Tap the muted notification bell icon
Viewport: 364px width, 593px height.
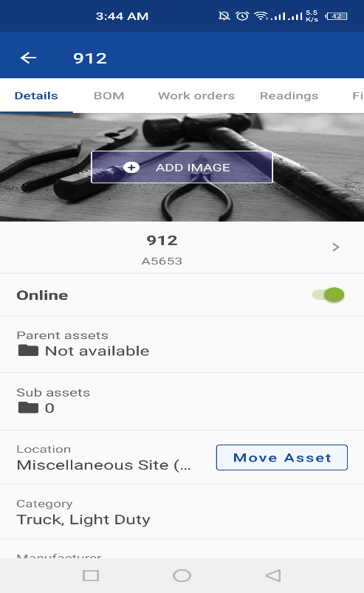pyautogui.click(x=224, y=16)
